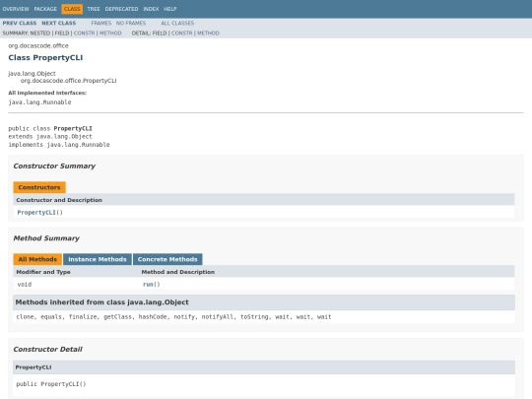The width and height of the screenshot is (532, 399).
Task: Filter by Concrete Methods tab
Action: (x=167, y=259)
